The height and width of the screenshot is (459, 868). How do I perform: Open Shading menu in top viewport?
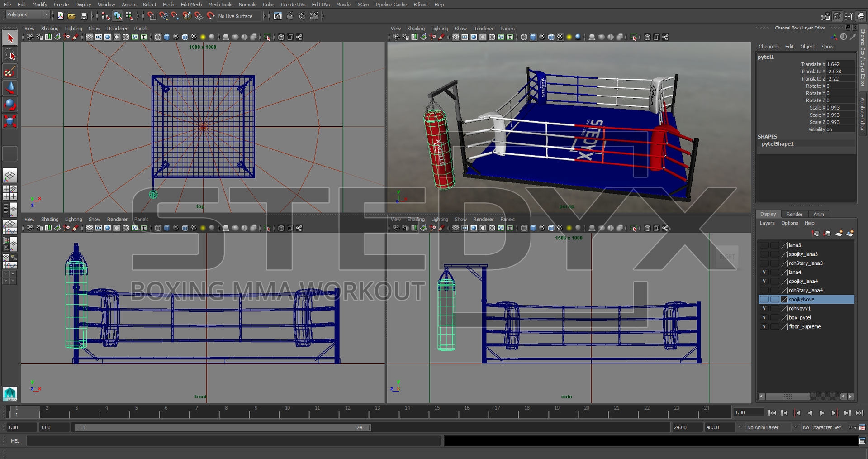point(50,29)
